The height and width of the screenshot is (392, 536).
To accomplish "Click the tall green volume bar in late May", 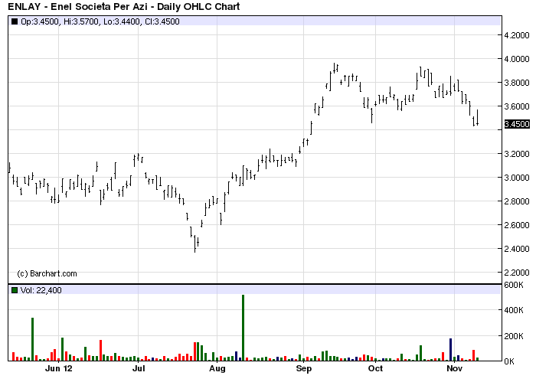I will point(32,339).
